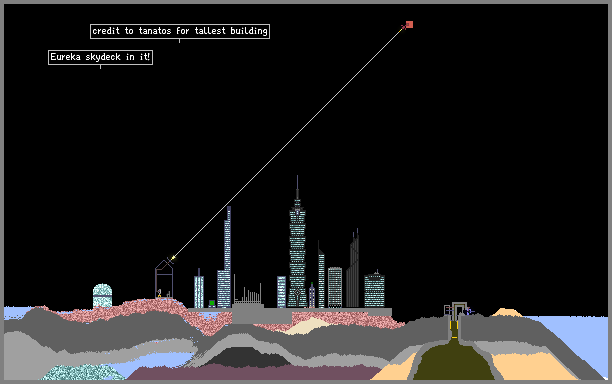The image size is (612, 384).
Task: Click the orange sand pile near the water
Action: click(x=507, y=312)
